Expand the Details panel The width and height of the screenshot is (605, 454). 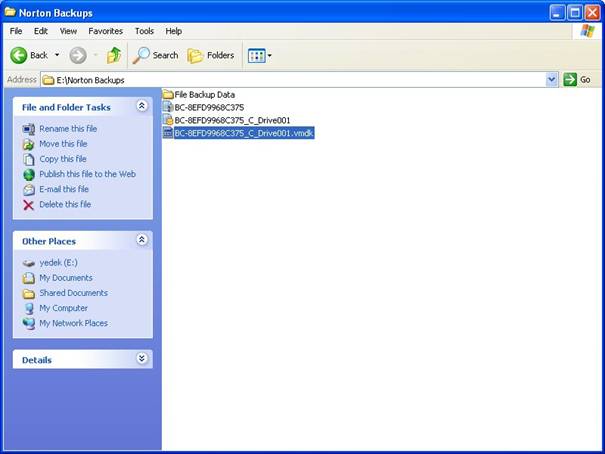tap(142, 358)
